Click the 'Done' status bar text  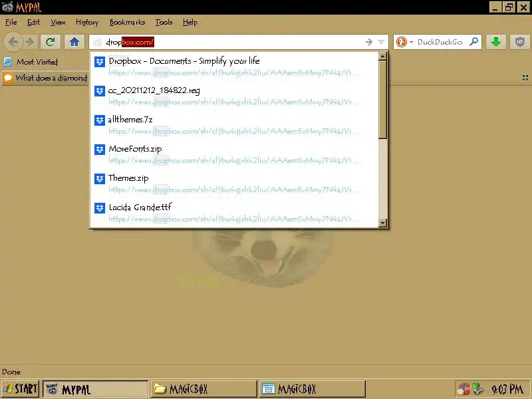[11, 372]
